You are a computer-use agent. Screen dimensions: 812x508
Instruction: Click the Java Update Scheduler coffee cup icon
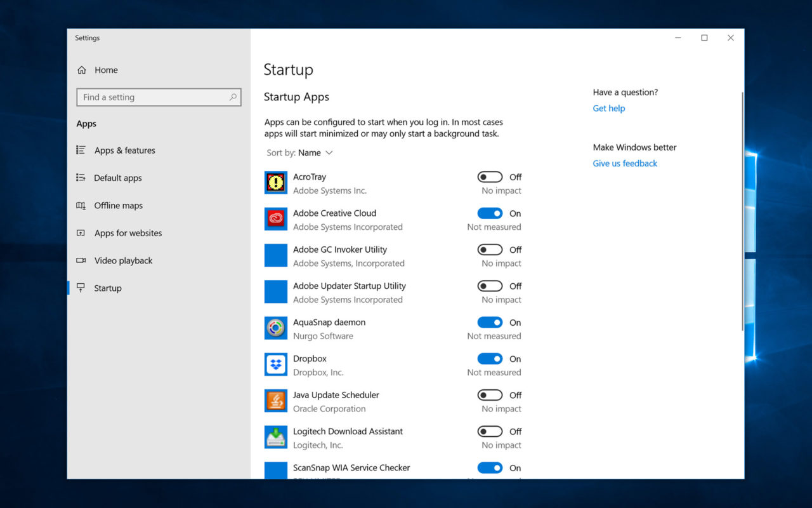[x=275, y=401]
